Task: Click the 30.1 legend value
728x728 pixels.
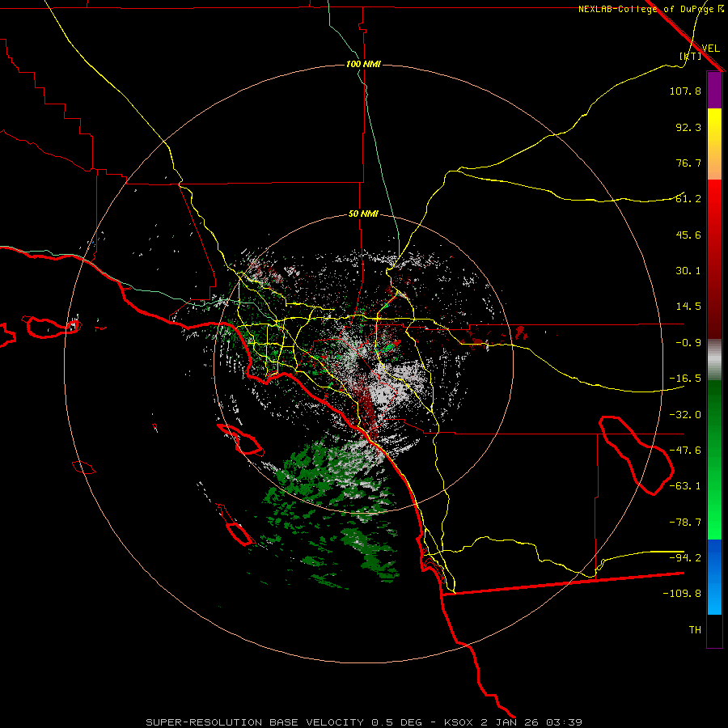Action: (688, 271)
